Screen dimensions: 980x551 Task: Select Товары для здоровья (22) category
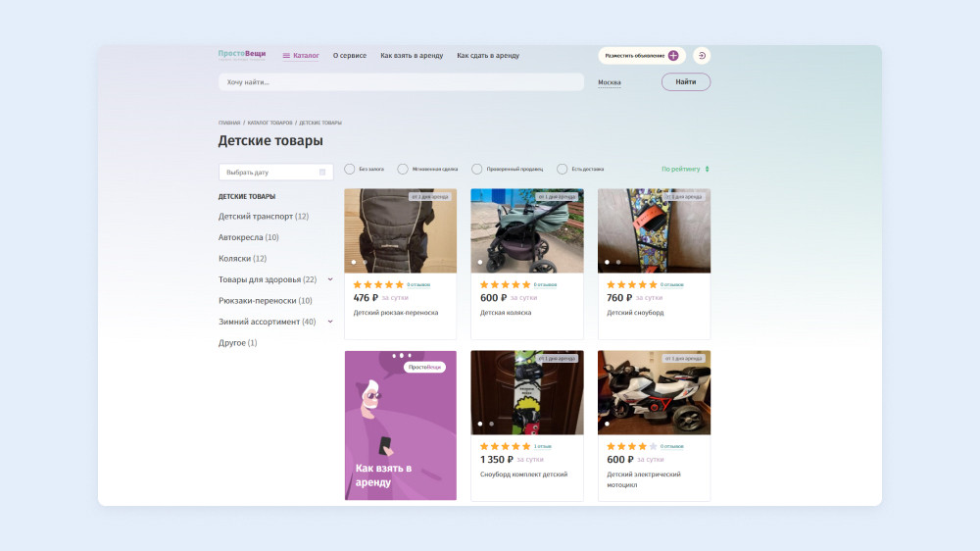pos(268,279)
